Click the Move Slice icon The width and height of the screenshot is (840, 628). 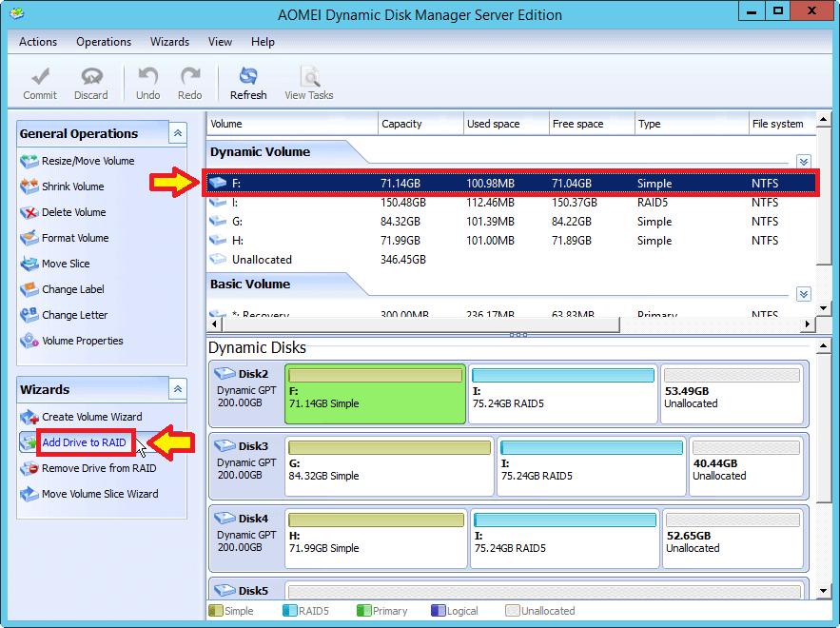click(x=29, y=264)
